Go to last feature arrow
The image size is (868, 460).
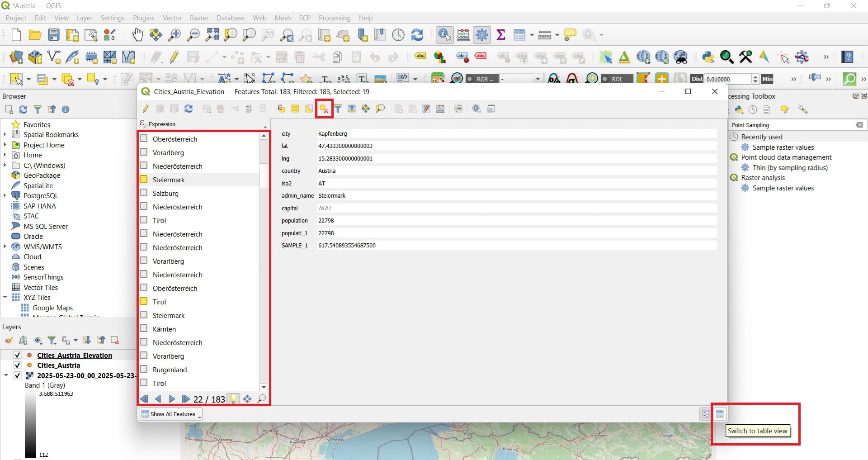pyautogui.click(x=186, y=399)
